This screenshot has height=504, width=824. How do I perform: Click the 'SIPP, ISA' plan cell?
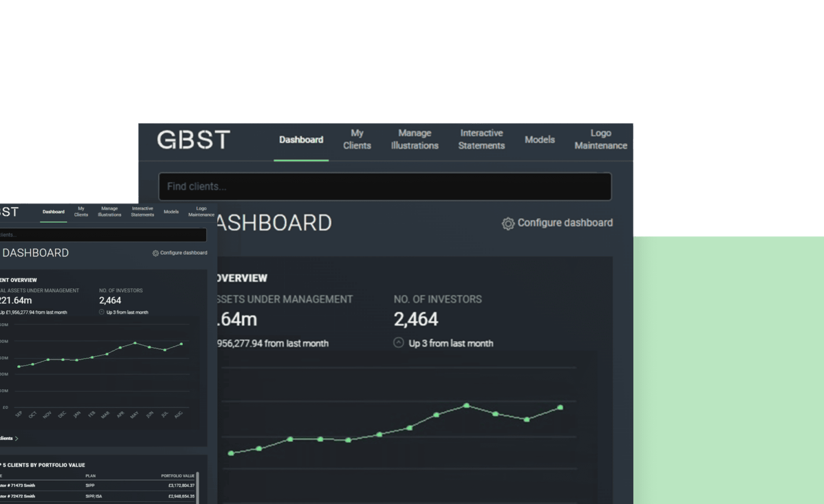click(94, 497)
